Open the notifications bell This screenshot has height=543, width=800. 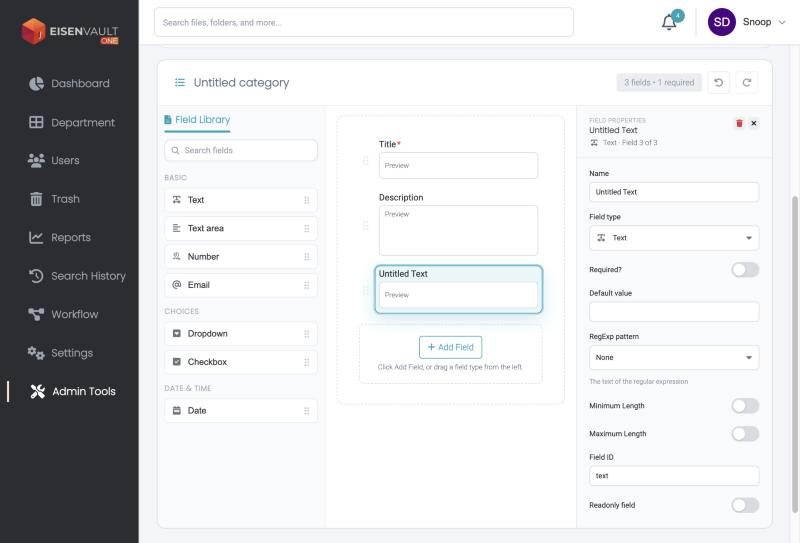669,22
